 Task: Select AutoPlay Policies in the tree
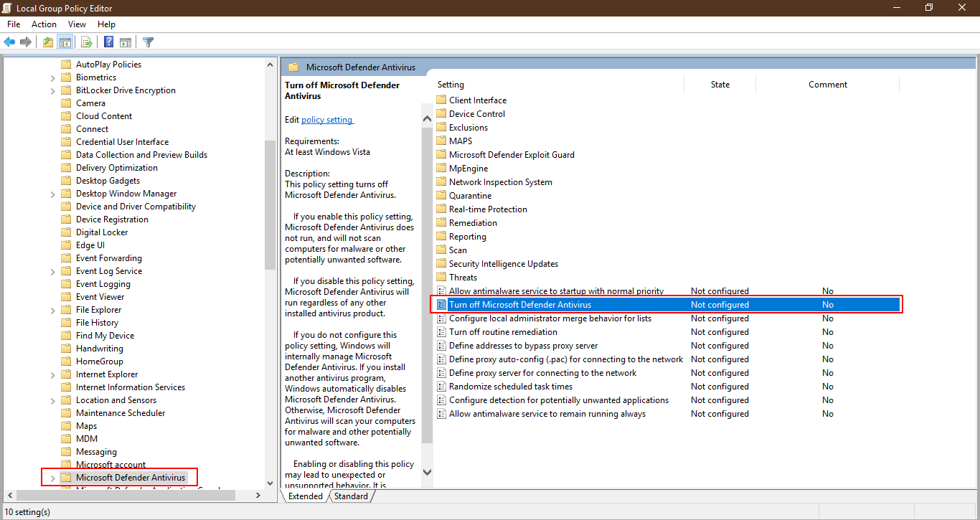pos(109,65)
